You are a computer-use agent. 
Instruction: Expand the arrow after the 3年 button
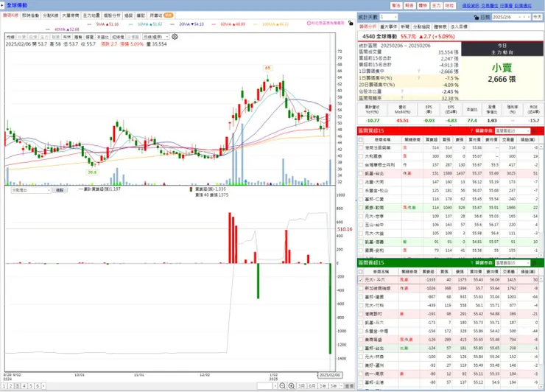pyautogui.click(x=341, y=386)
